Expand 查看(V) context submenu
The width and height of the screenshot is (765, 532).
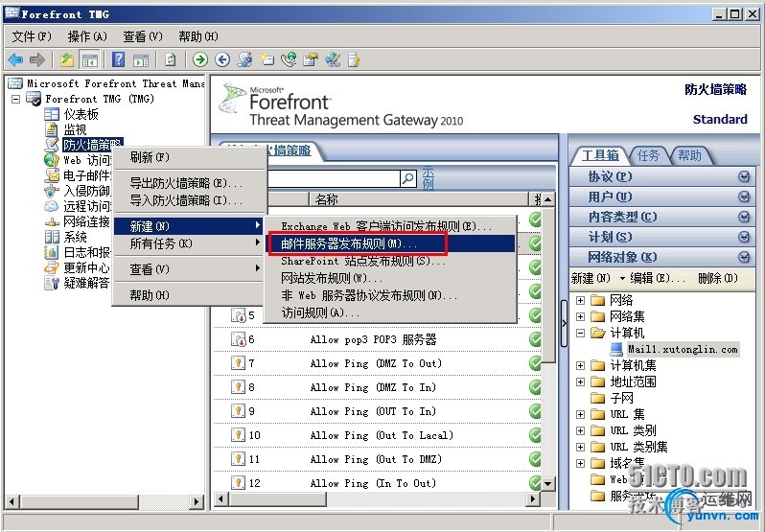[190, 269]
